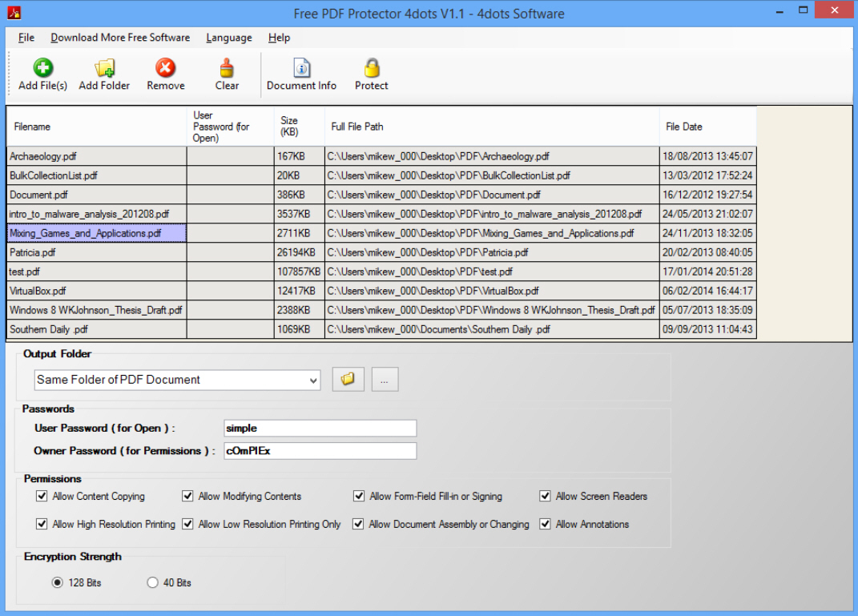Click the date 09/09/2013 11:04:43
This screenshot has width=858, height=616.
pos(708,329)
